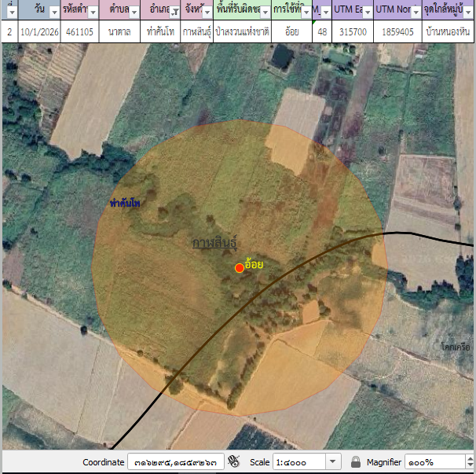Select the cell containing 461105
Image resolution: width=476 pixels, height=474 pixels.
coord(79,32)
